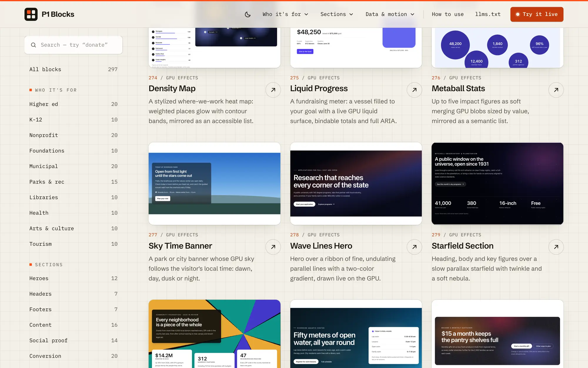The image size is (588, 368).
Task: Open Liquid Progress via its arrow icon
Action: click(x=415, y=90)
